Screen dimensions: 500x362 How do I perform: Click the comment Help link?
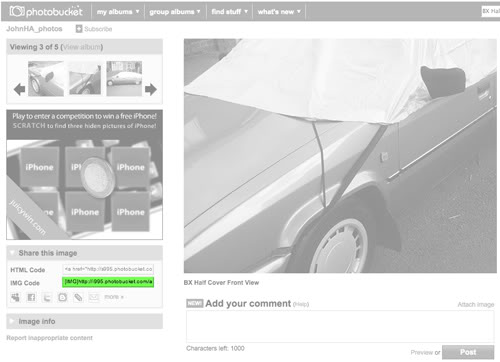pyautogui.click(x=301, y=304)
